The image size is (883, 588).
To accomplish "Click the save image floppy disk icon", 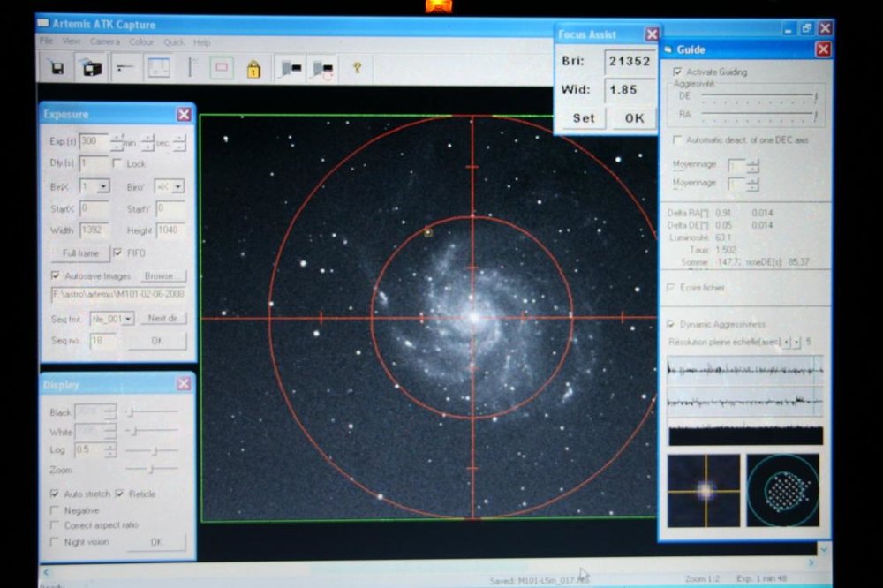I will pyautogui.click(x=57, y=68).
